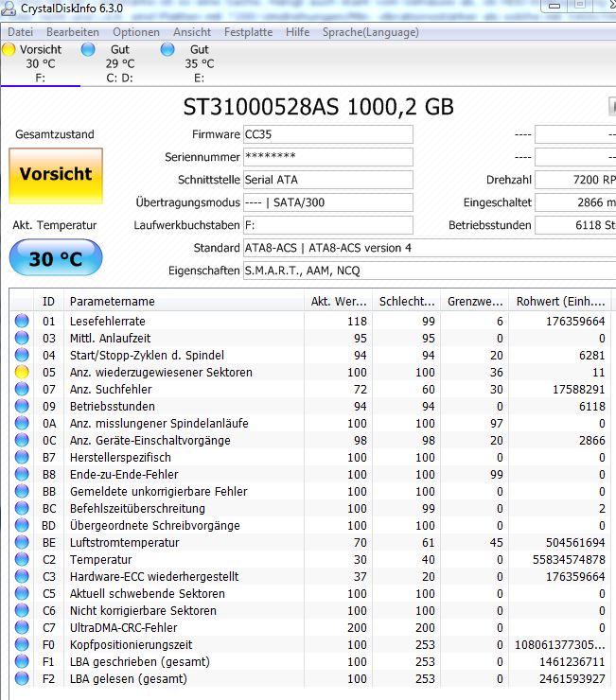
Task: Click the Seriennummer field with asterisks
Action: (328, 157)
